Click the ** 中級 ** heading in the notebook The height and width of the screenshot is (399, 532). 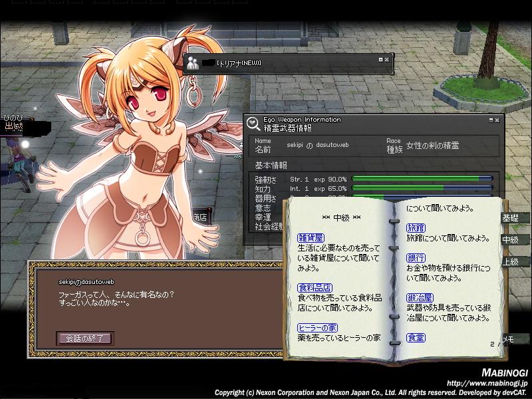[341, 218]
